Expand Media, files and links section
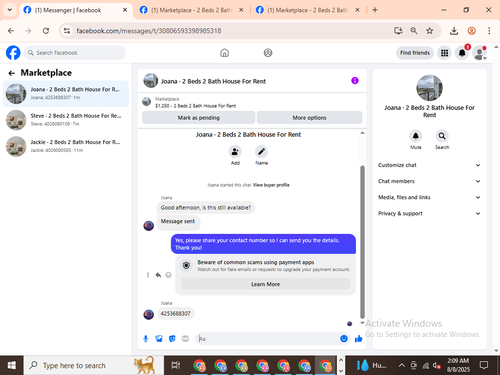 pyautogui.click(x=429, y=197)
